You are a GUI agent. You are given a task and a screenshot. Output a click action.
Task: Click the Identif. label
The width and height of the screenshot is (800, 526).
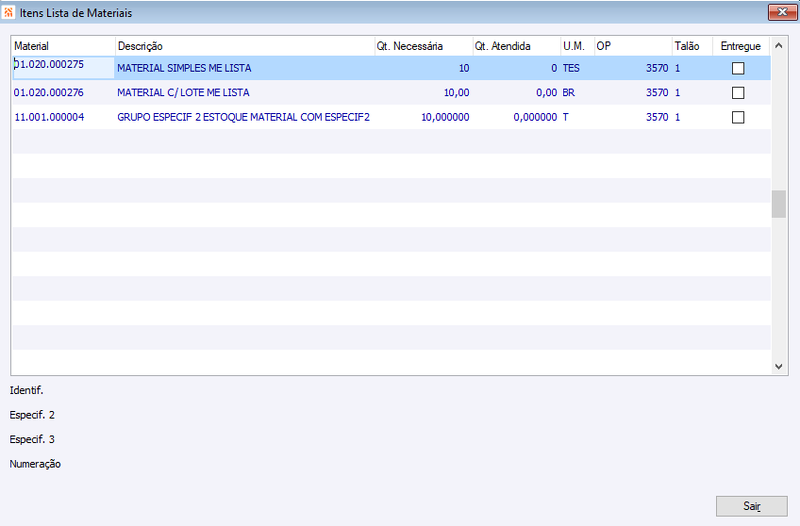coord(27,390)
